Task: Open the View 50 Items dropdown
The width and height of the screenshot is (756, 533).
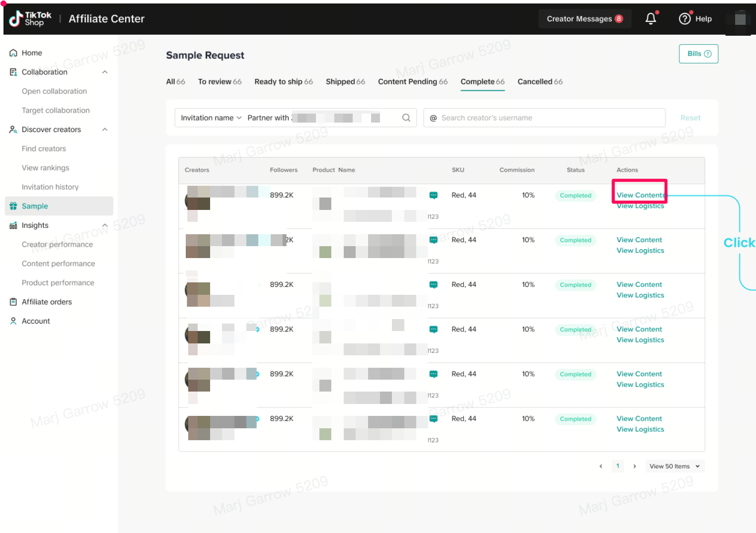Action: pos(675,466)
